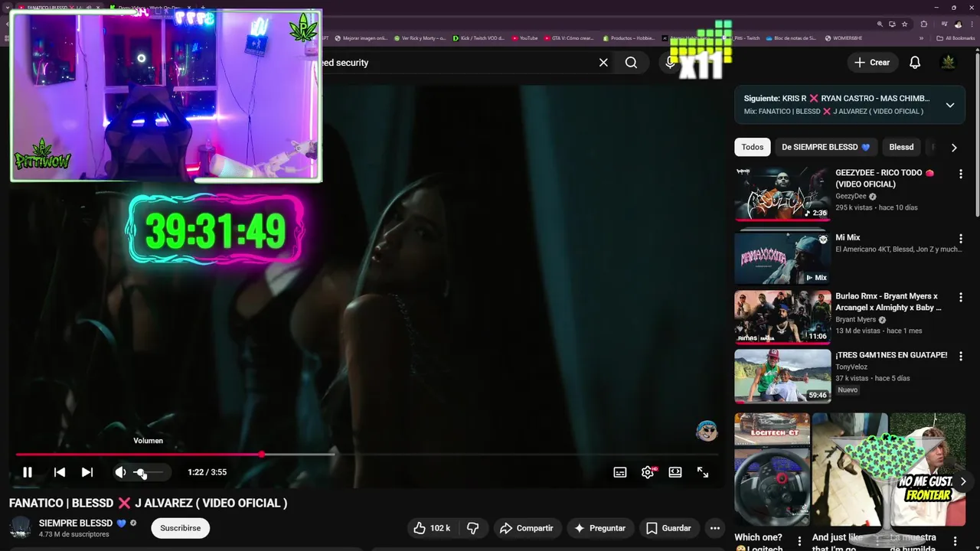Open the Crear create button
The image size is (980, 551).
point(872,63)
